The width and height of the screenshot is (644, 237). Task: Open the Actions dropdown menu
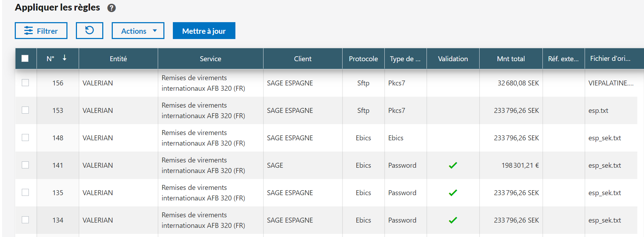138,31
